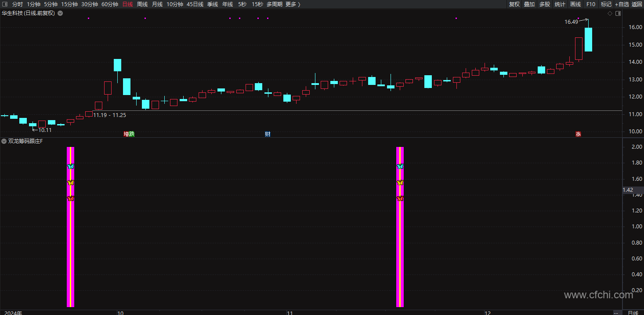Click the 10.11 low price label
644x315 pixels.
point(45,130)
